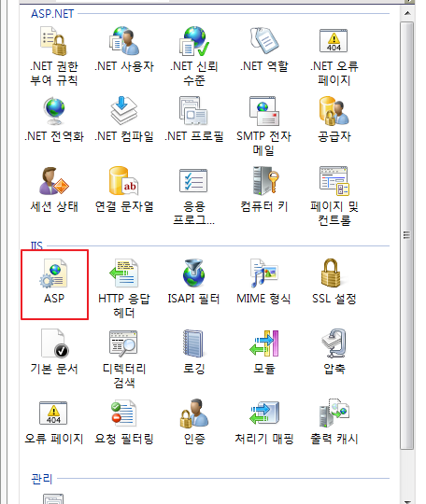Open ISAPI 필터 feature
Image resolution: width=426 pixels, height=504 pixels.
(x=194, y=282)
